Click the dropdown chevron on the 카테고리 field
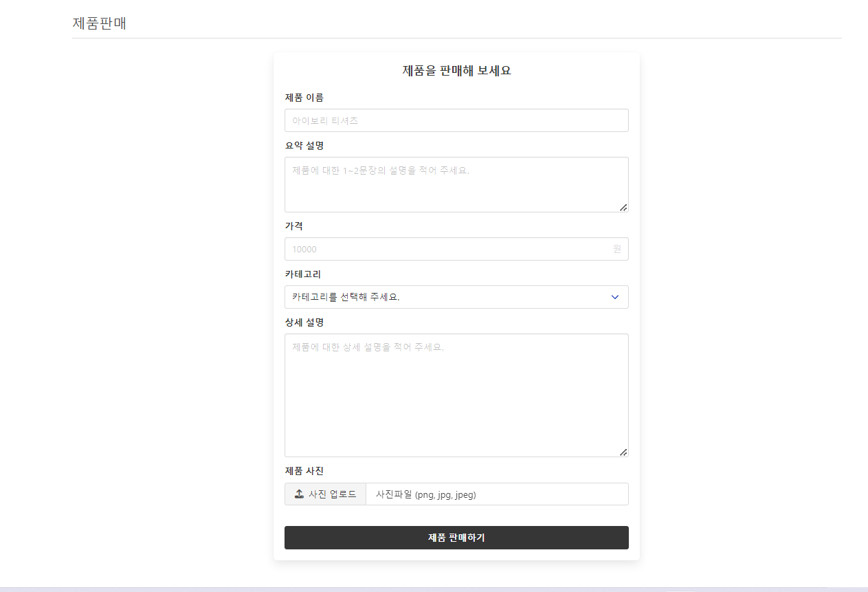This screenshot has width=868, height=592. 615,297
